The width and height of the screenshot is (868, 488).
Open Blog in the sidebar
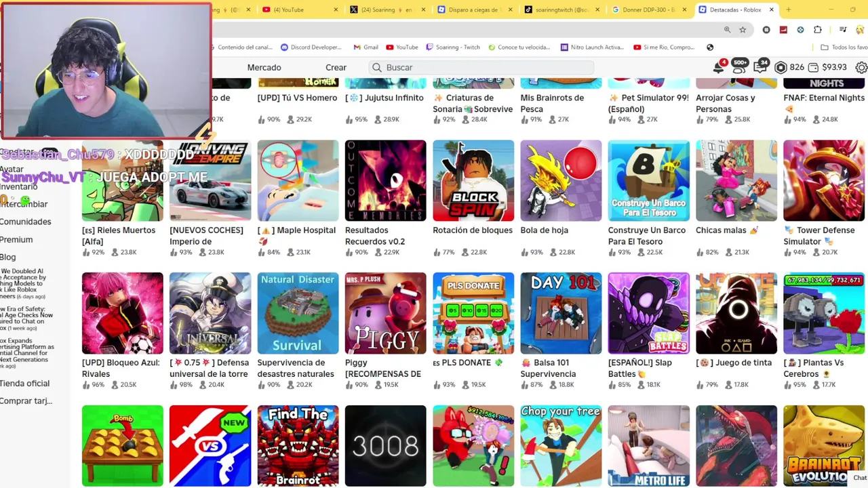[7, 257]
